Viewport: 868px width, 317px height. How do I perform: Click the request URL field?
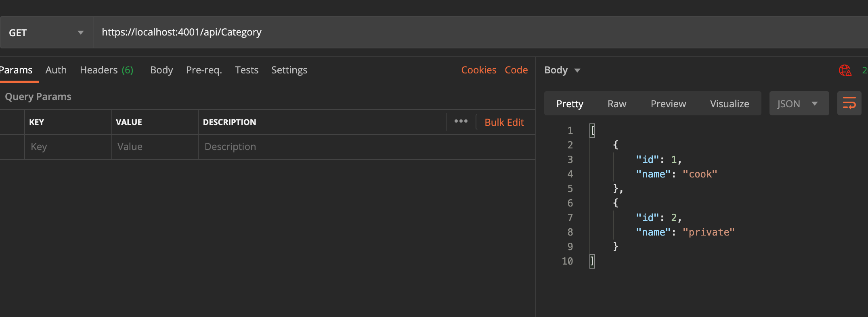(x=444, y=32)
